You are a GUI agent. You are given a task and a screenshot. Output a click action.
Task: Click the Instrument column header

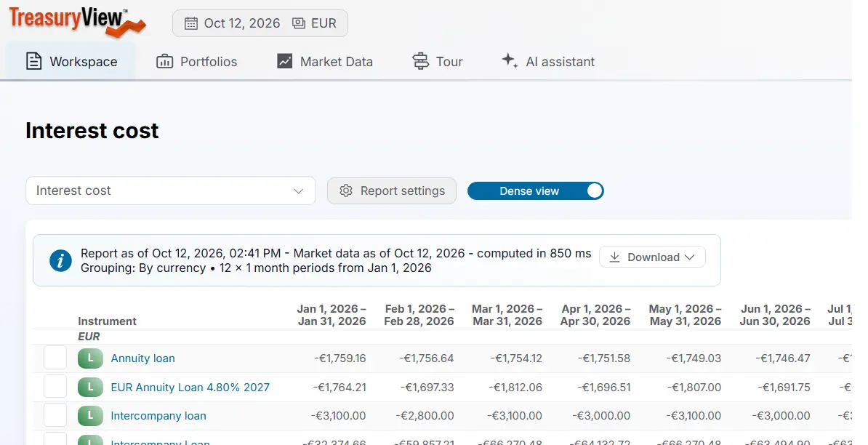tap(107, 321)
